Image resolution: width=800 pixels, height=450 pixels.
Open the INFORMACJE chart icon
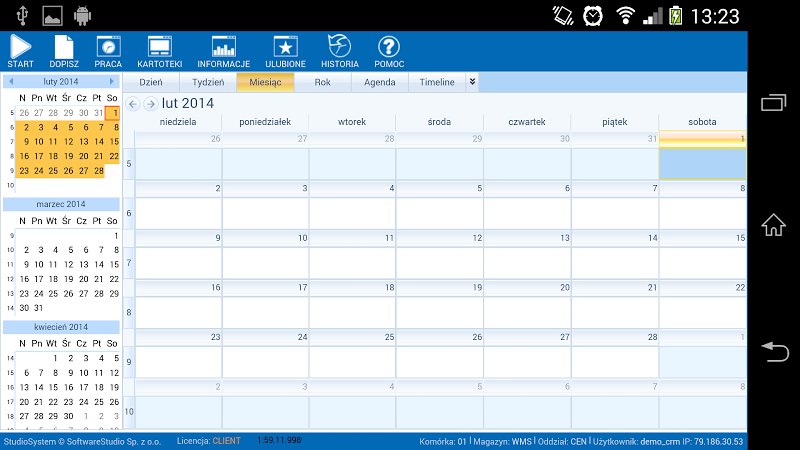(223, 51)
